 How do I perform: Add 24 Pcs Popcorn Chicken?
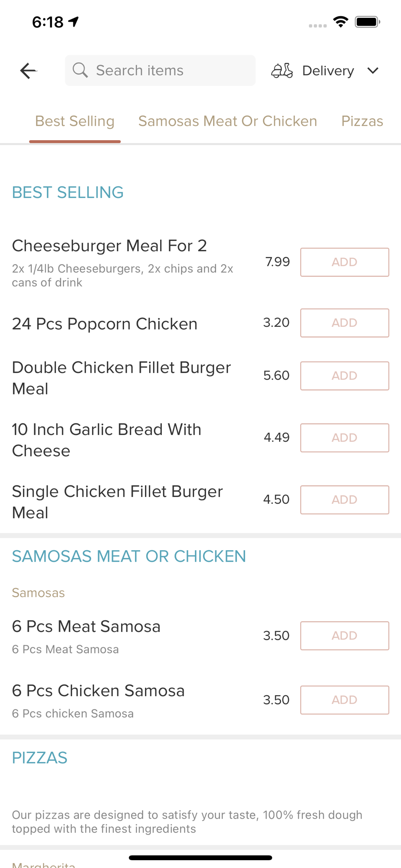click(345, 323)
